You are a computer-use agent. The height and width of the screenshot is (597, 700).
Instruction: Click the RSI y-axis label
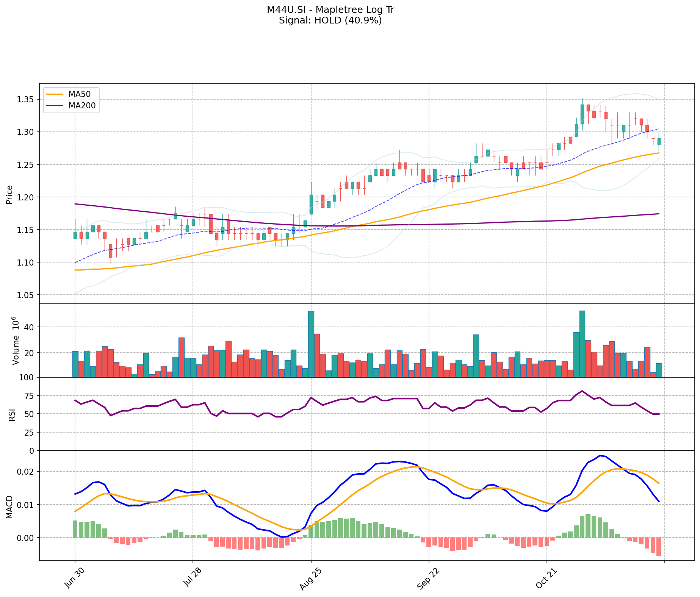click(x=11, y=414)
